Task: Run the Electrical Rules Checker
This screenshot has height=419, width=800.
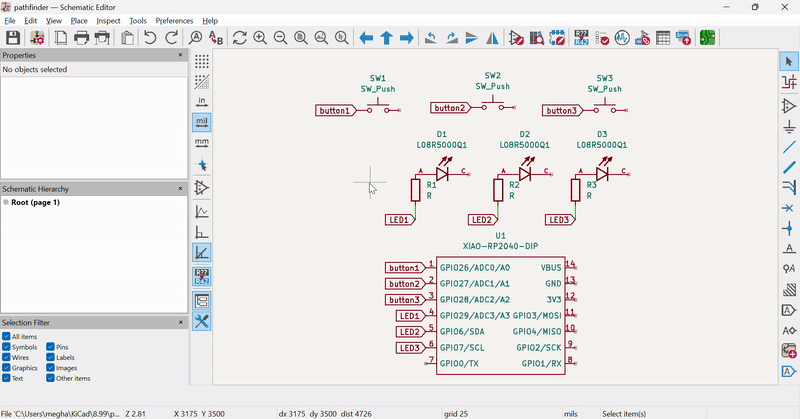Action: [602, 38]
